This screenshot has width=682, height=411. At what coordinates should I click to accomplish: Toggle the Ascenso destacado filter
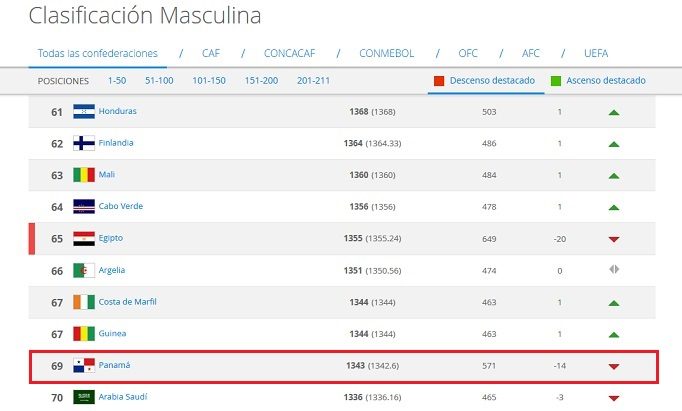point(598,81)
